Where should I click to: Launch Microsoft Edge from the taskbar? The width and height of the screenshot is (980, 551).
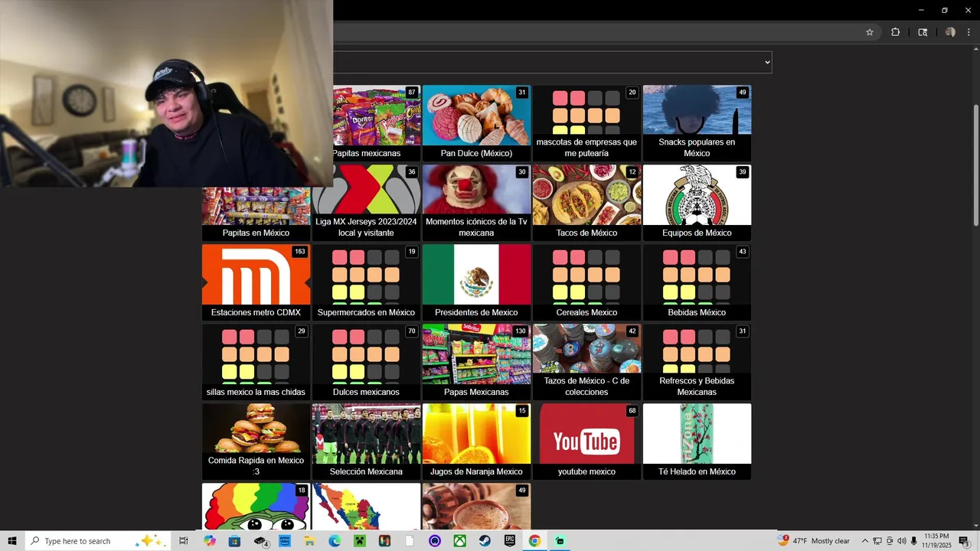tap(335, 541)
